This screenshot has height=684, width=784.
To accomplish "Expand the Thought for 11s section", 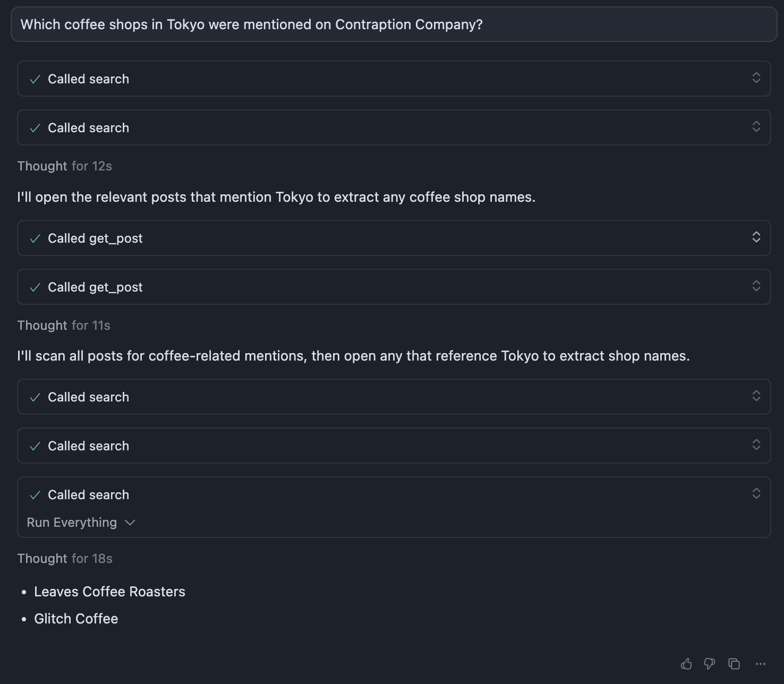I will (x=64, y=325).
